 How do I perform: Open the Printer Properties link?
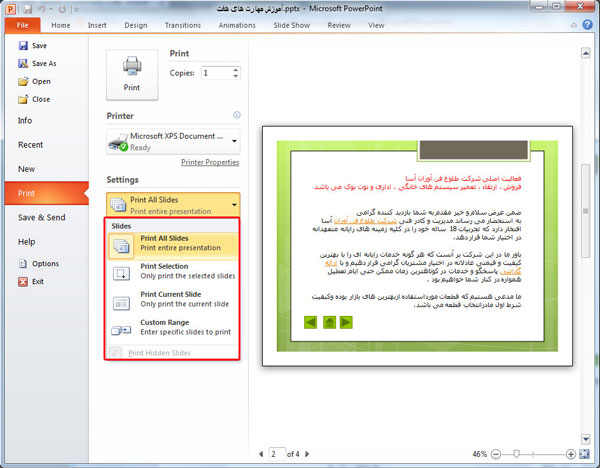pos(210,162)
